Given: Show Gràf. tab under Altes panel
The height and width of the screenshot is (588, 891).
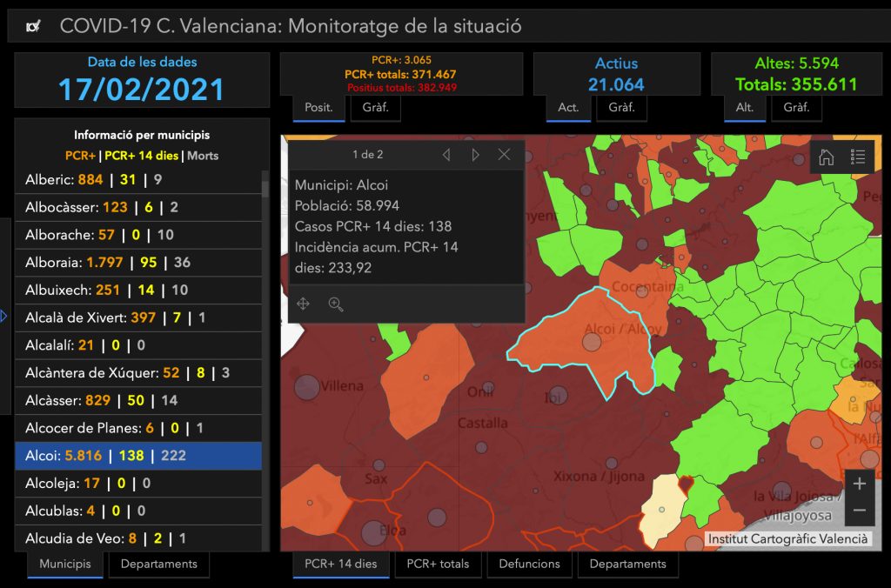Looking at the screenshot, I should click(x=796, y=108).
